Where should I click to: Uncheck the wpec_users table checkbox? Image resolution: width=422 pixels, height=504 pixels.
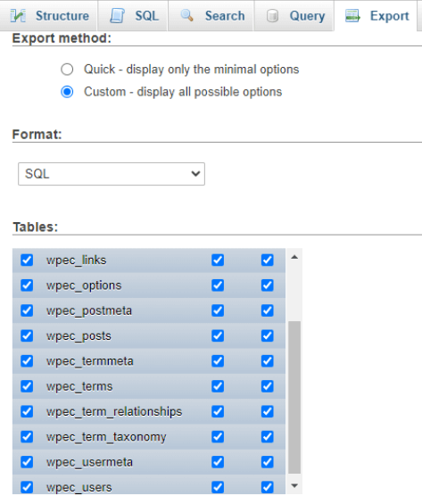[27, 487]
